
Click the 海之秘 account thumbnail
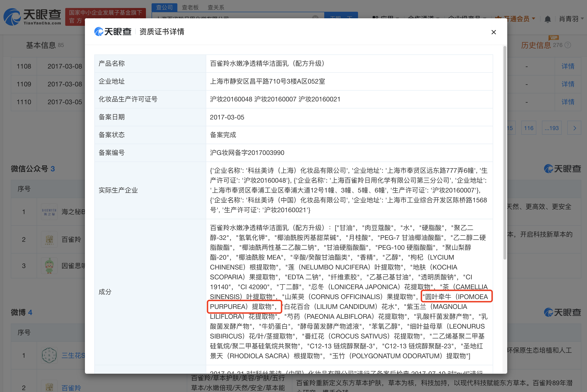click(x=49, y=212)
